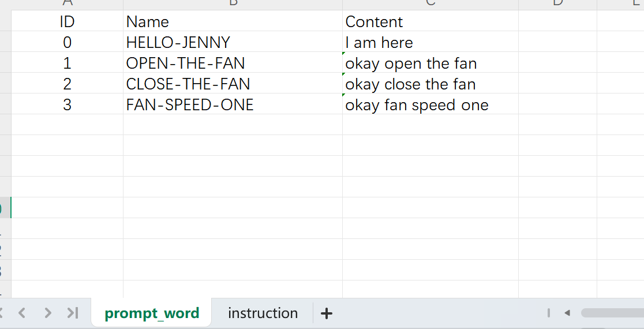This screenshot has width=644, height=329.
Task: Select the prompt_word sheet tab
Action: [152, 313]
